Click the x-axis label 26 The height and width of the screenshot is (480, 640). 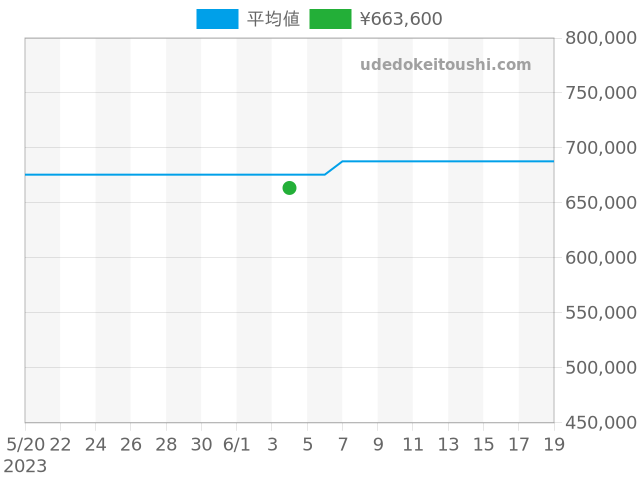[131, 444]
